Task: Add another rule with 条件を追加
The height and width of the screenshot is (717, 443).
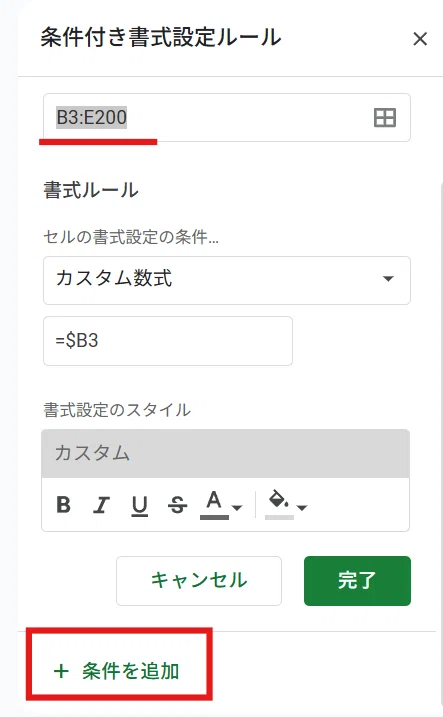Action: pyautogui.click(x=117, y=671)
